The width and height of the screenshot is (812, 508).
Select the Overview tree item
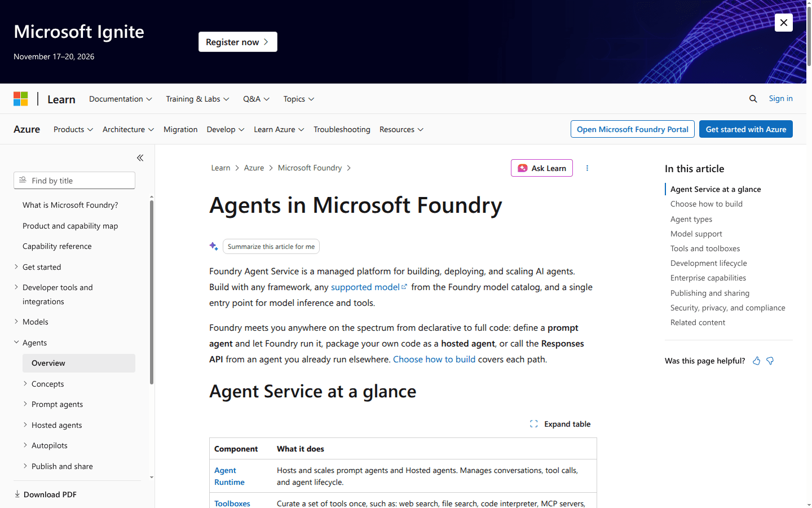(79, 363)
